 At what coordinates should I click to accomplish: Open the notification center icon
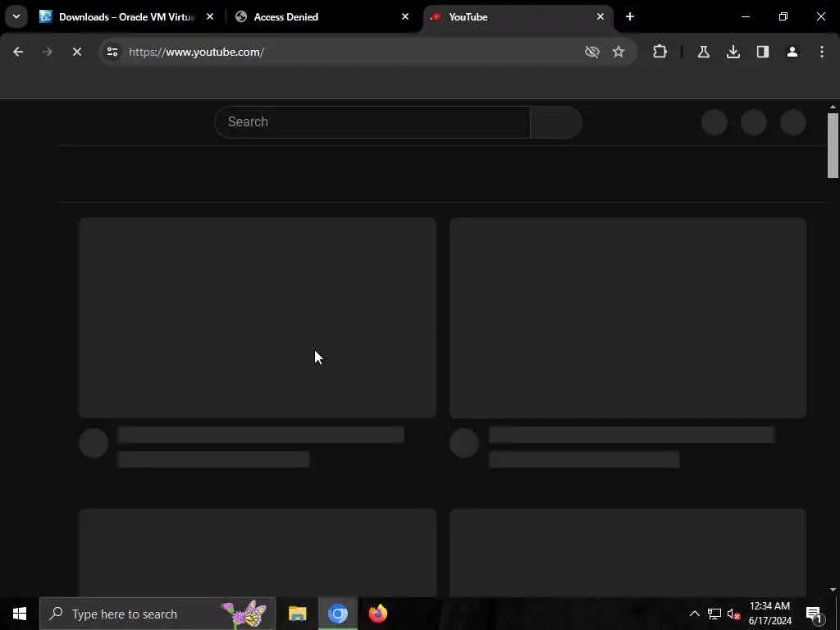[x=815, y=614]
